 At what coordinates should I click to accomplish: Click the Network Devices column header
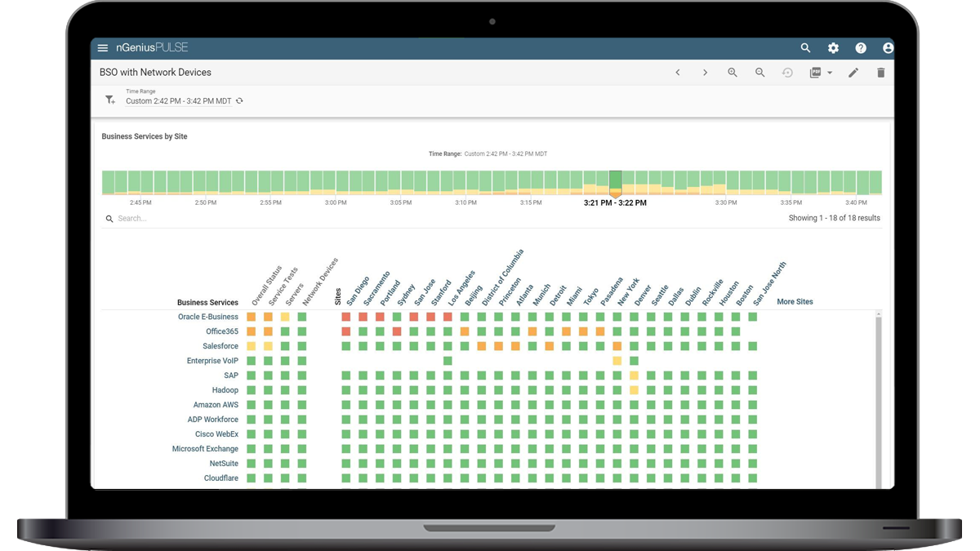(320, 282)
